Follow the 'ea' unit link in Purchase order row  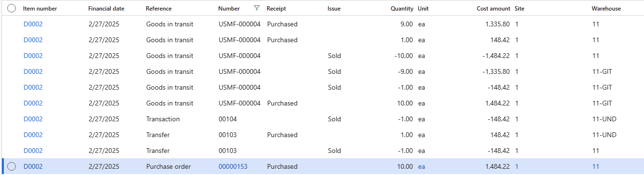click(422, 166)
